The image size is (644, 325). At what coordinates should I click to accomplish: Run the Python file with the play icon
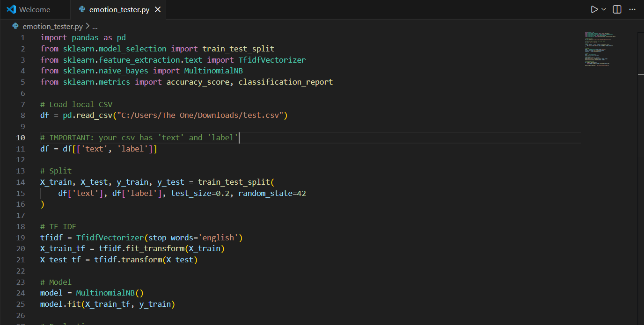point(593,9)
